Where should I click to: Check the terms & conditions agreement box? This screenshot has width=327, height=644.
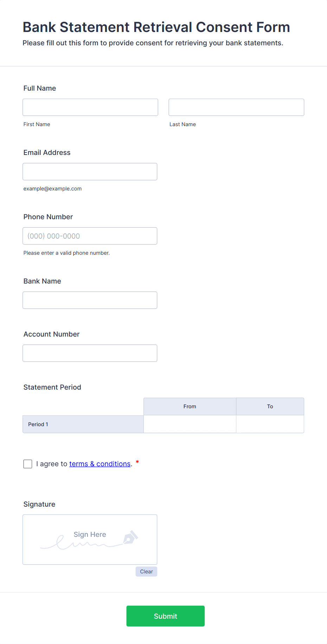coord(28,464)
